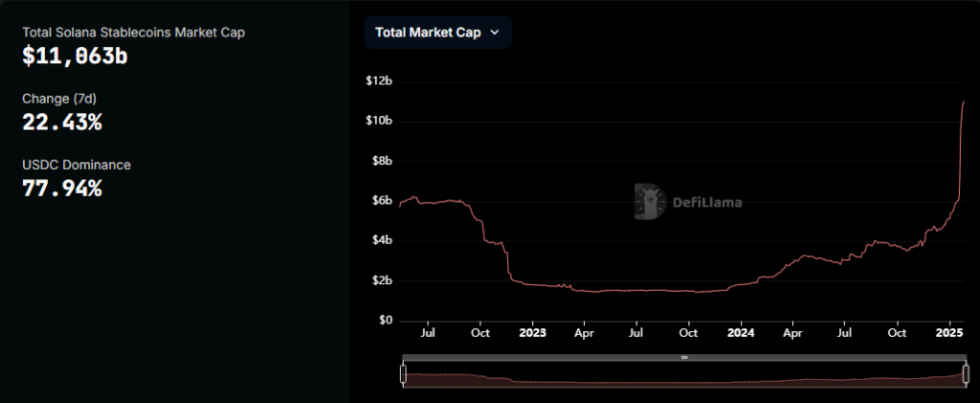The image size is (980, 403).
Task: Click the middle of the mini overview chart
Action: [684, 375]
